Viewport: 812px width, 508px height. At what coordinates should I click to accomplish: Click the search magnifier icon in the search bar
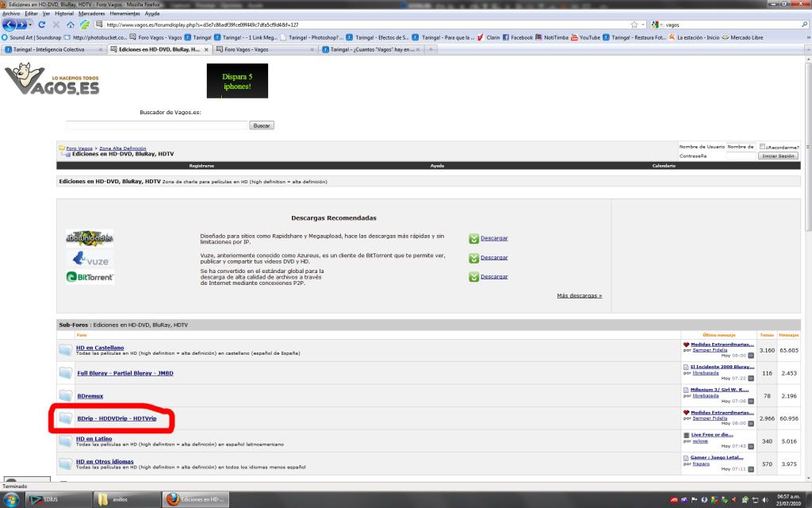pos(804,25)
